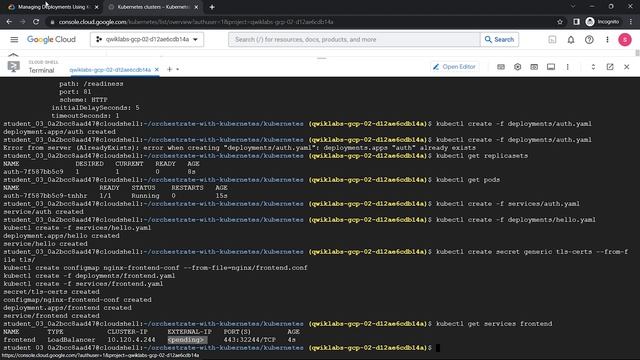The image size is (640, 360).
Task: Close the Managing Deployments browser tab
Action: (96, 7)
